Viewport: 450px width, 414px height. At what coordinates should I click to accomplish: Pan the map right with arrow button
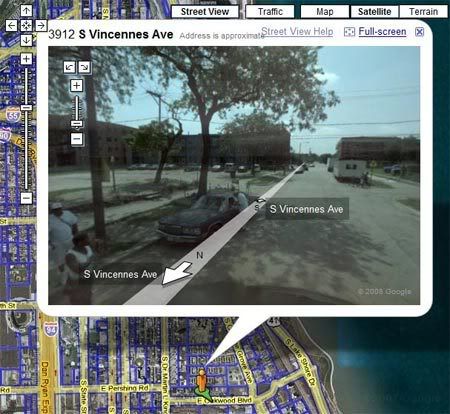(41, 26)
